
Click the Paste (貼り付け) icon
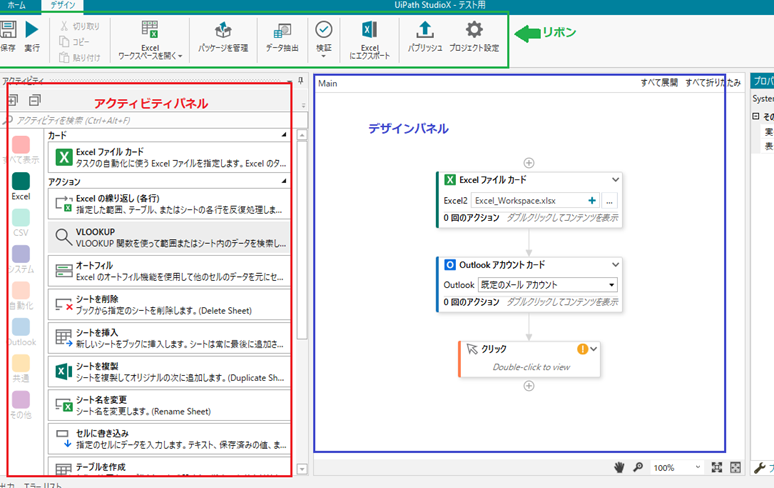click(x=64, y=57)
